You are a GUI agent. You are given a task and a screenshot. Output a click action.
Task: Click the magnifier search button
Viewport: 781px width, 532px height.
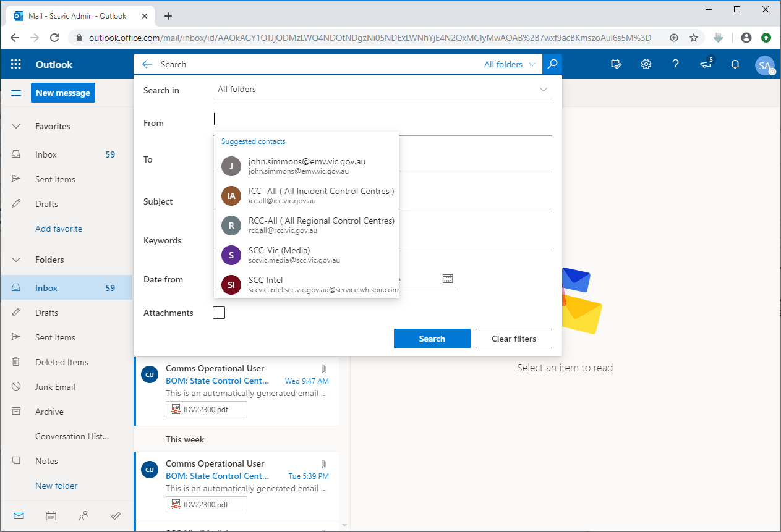pos(552,64)
